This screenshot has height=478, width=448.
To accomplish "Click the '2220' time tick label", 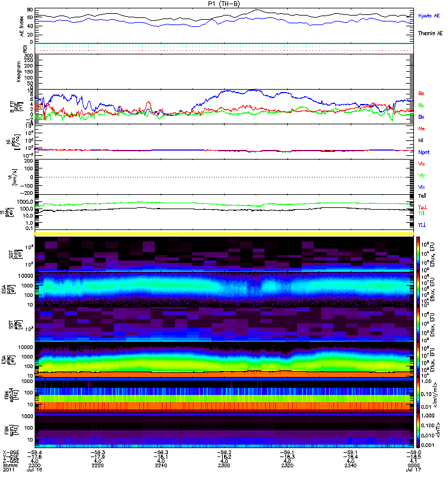I will pyautogui.click(x=97, y=465).
